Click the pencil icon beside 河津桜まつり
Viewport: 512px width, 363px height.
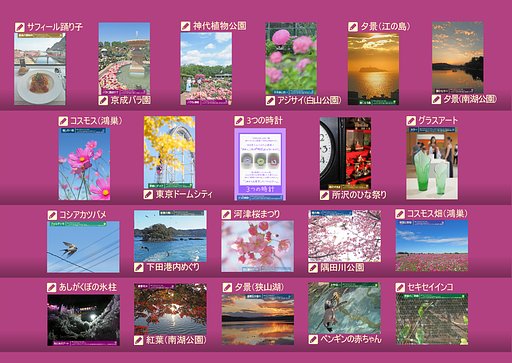(226, 215)
